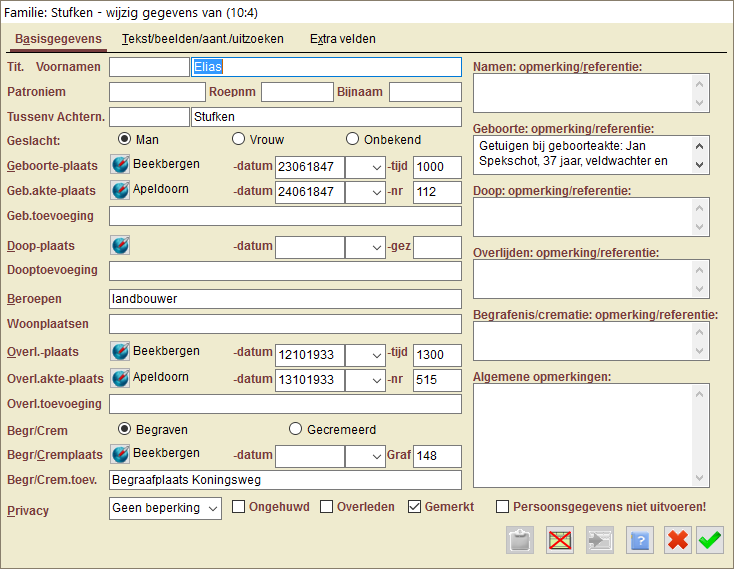Tick the Ongehuwd checkbox
Screen dimensions: 734x569
239,507
